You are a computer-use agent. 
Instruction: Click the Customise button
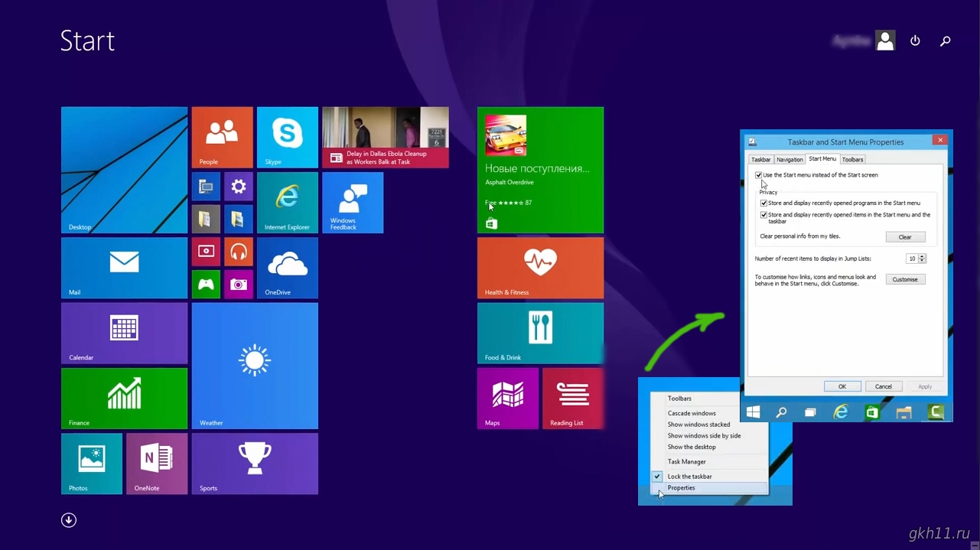pos(905,279)
